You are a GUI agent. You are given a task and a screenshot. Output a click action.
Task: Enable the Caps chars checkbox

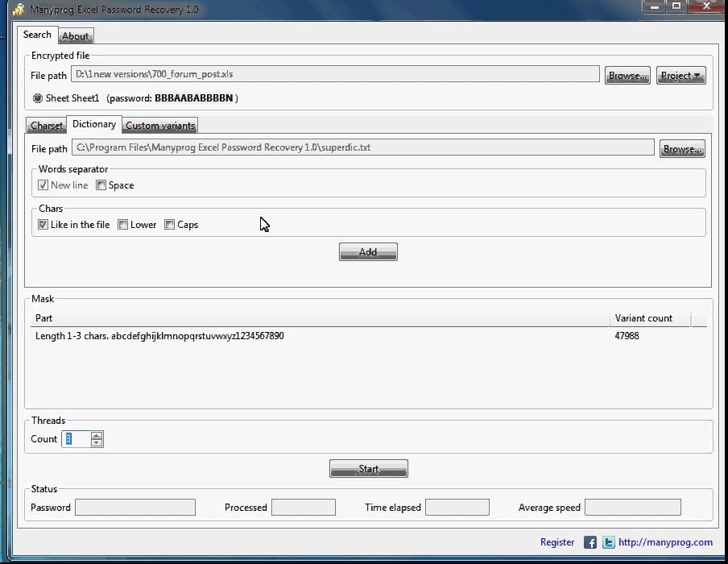tap(169, 225)
